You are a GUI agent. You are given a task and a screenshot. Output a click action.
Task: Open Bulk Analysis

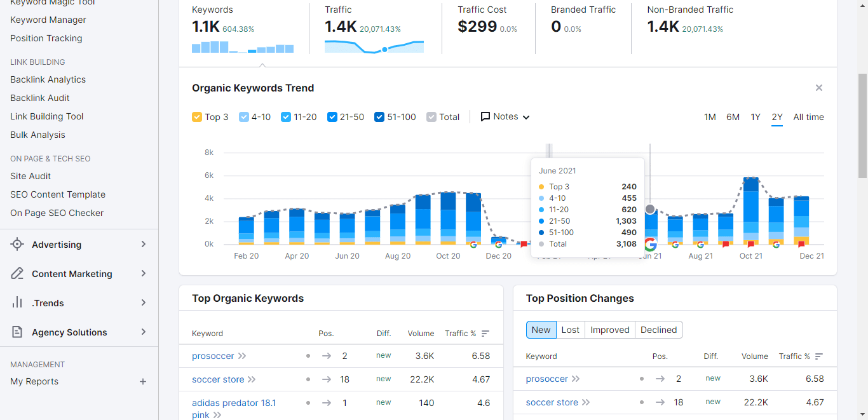coord(38,135)
